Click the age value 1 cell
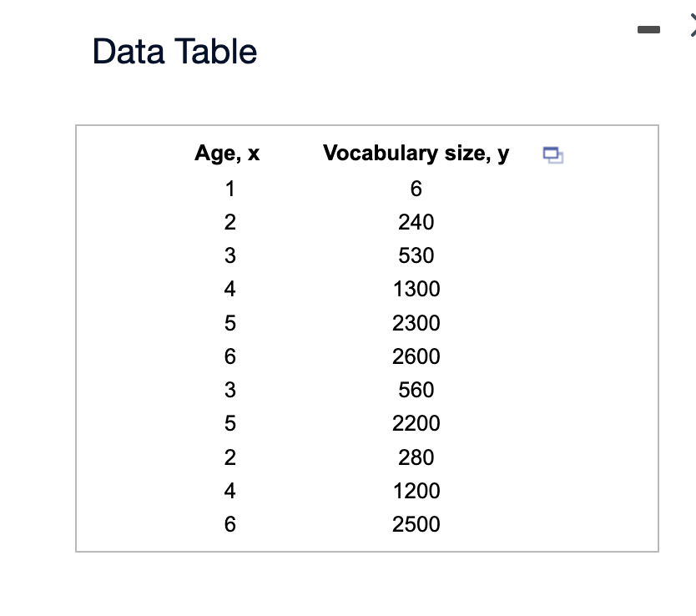The image size is (696, 616). 230,189
